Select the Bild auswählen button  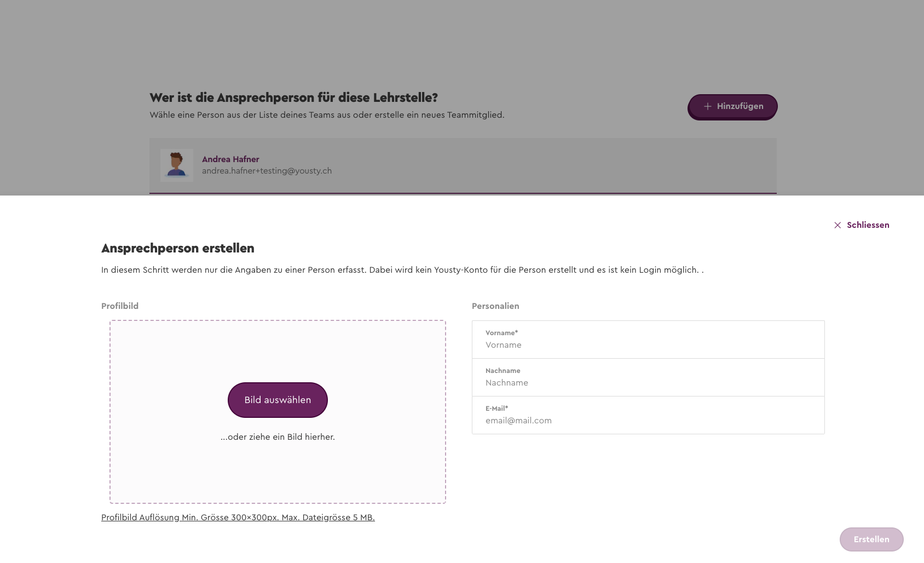click(278, 400)
